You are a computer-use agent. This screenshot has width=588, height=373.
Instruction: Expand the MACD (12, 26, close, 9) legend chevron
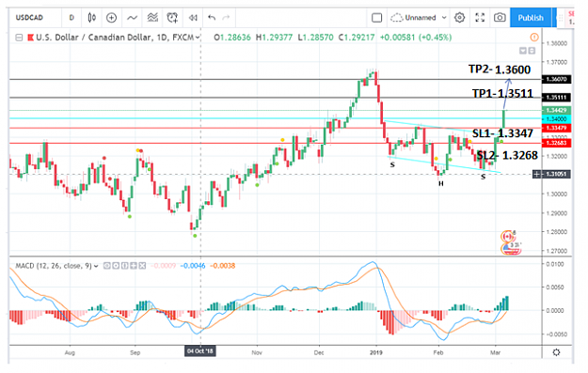96,266
